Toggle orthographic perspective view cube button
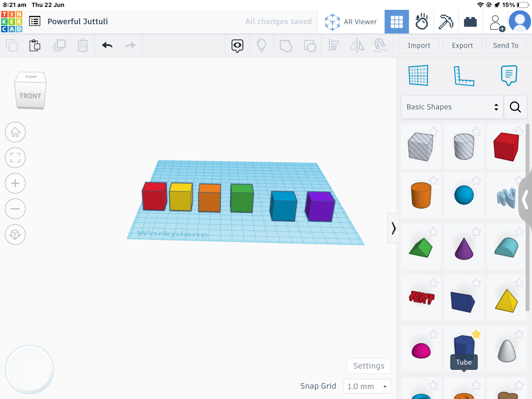The height and width of the screenshot is (399, 532). coord(15,234)
